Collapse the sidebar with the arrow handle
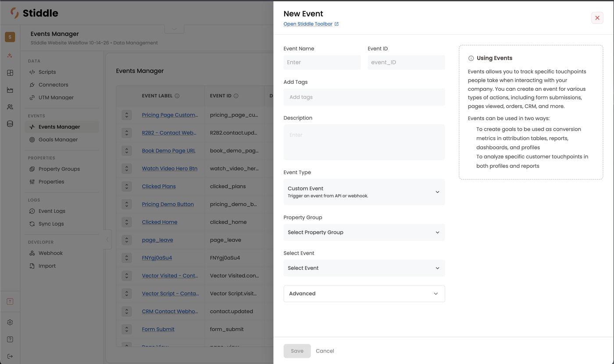614x364 pixels. 107,239
